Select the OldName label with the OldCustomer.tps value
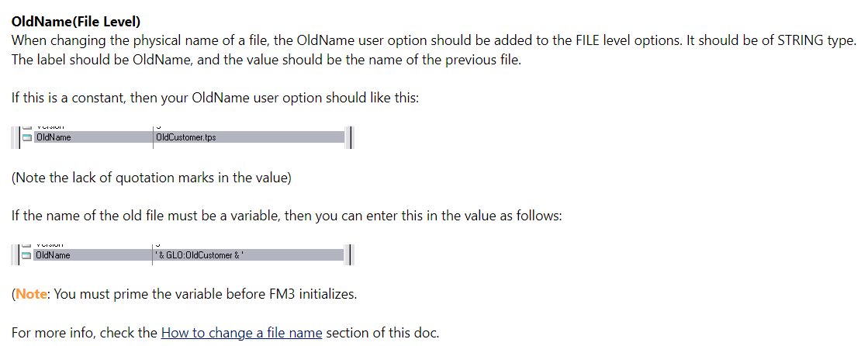 pyautogui.click(x=54, y=138)
